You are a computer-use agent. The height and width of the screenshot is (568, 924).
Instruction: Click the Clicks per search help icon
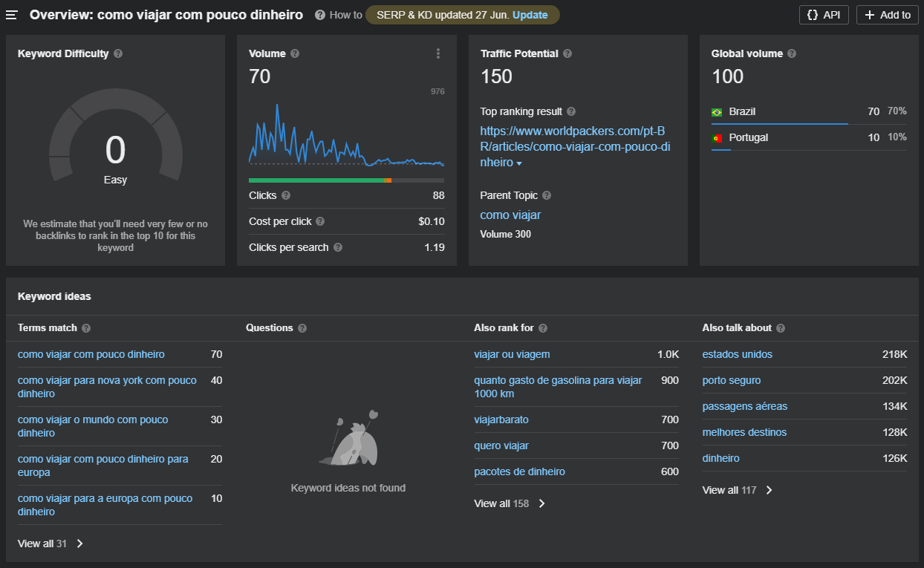tap(338, 247)
